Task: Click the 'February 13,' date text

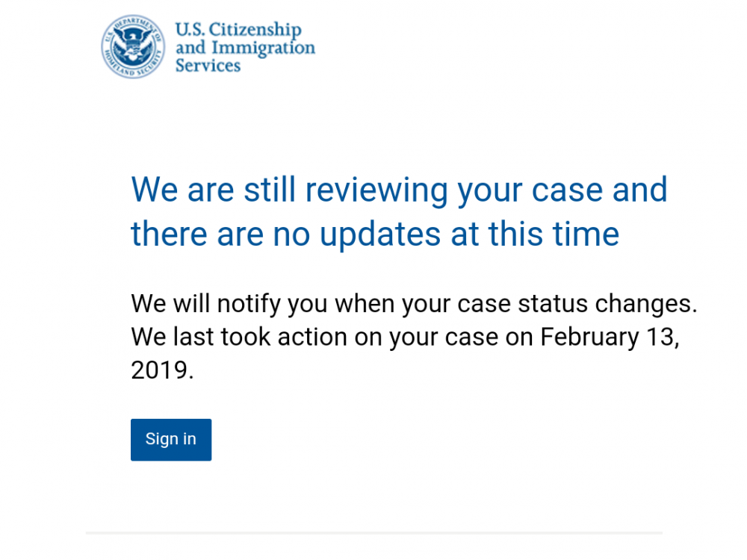Action: (x=610, y=337)
